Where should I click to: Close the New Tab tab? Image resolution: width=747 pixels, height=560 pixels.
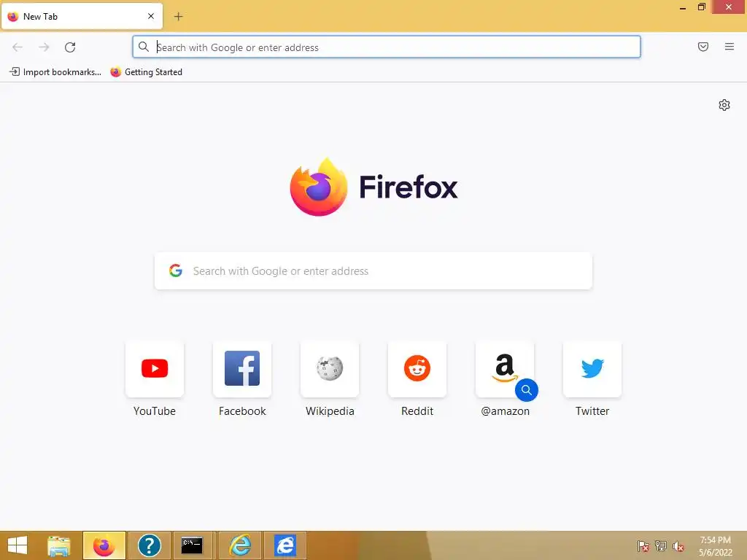pyautogui.click(x=150, y=16)
